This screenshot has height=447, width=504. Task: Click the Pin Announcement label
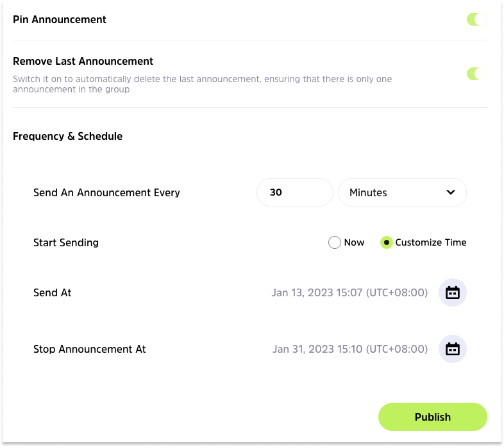point(60,19)
